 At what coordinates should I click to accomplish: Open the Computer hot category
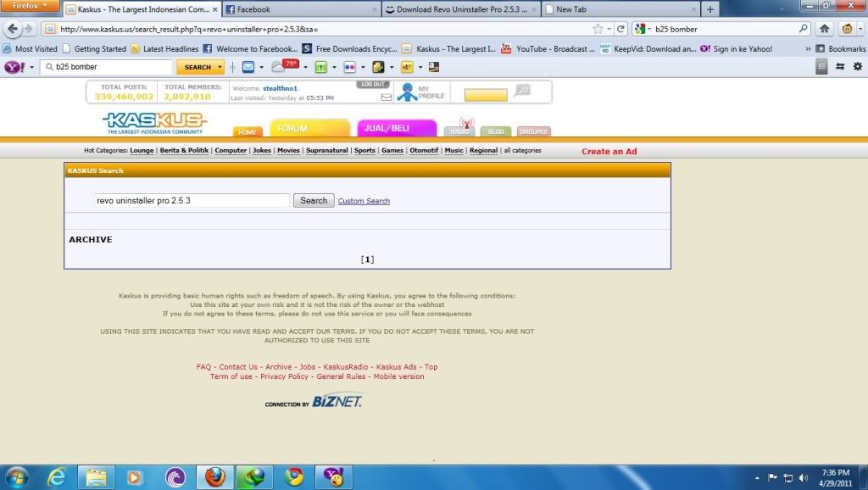(x=231, y=151)
